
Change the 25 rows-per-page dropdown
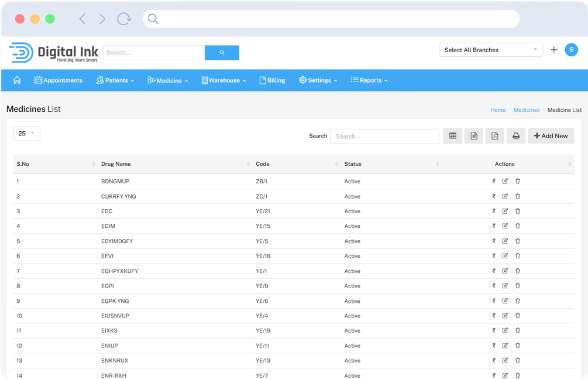(x=26, y=134)
